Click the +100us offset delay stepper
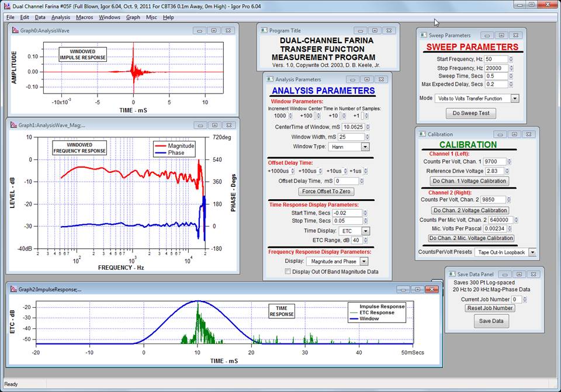 (320, 171)
